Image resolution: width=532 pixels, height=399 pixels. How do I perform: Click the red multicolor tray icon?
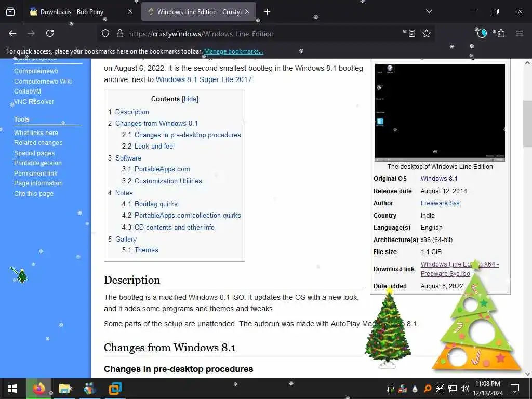tap(403, 389)
